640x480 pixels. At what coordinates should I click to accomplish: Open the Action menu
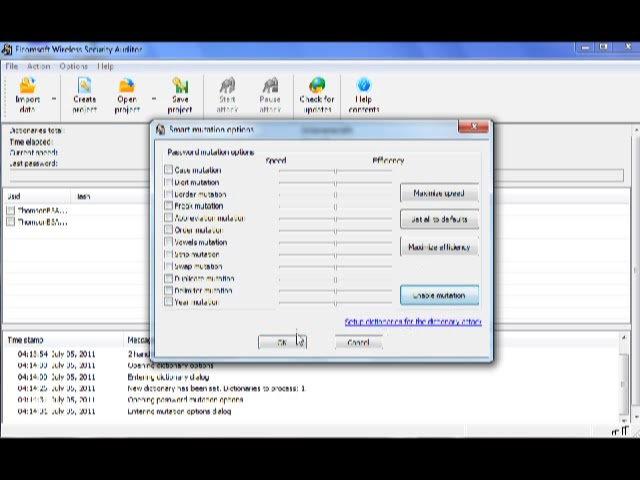coord(38,66)
